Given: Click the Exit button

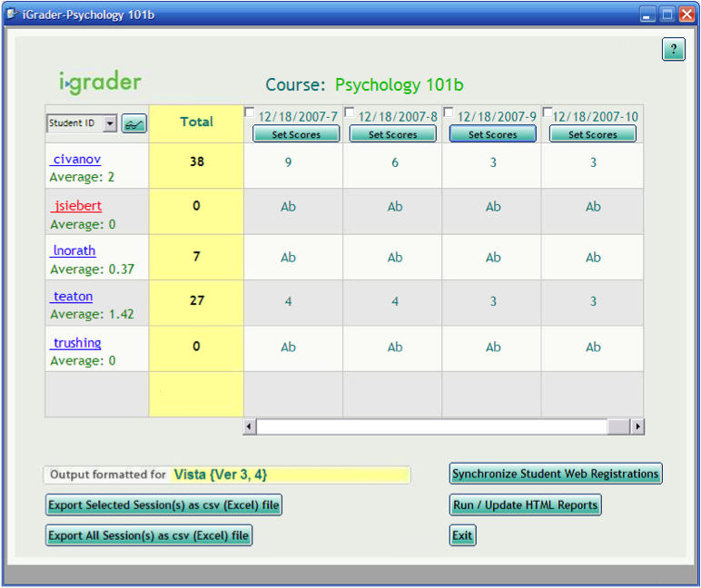Looking at the screenshot, I should click(x=462, y=535).
